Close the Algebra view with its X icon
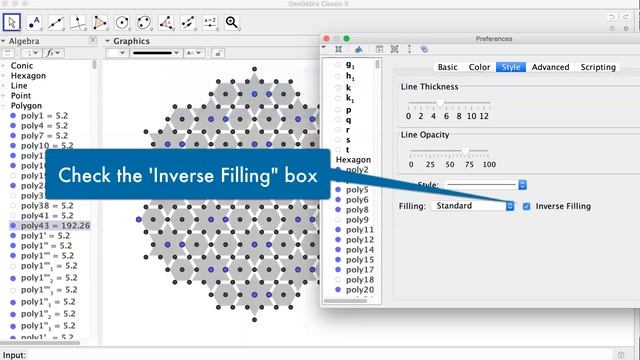640x360 pixels. click(x=93, y=40)
